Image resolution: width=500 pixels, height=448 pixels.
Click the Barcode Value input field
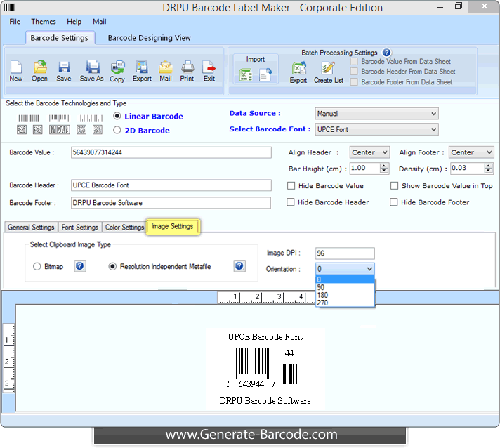point(171,152)
